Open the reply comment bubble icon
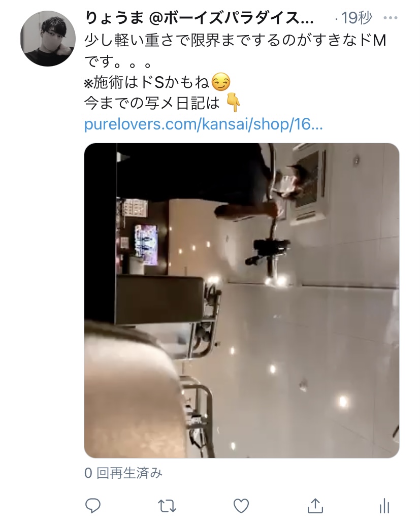This screenshot has height=524, width=420. 93,506
